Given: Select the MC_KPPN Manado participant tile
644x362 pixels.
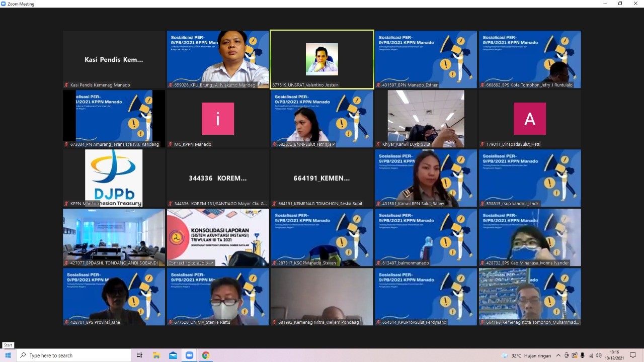Looking at the screenshot, I should [218, 119].
